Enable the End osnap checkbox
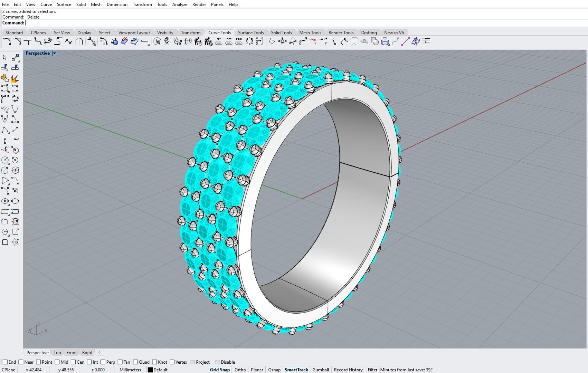This screenshot has width=588, height=373. point(5,362)
